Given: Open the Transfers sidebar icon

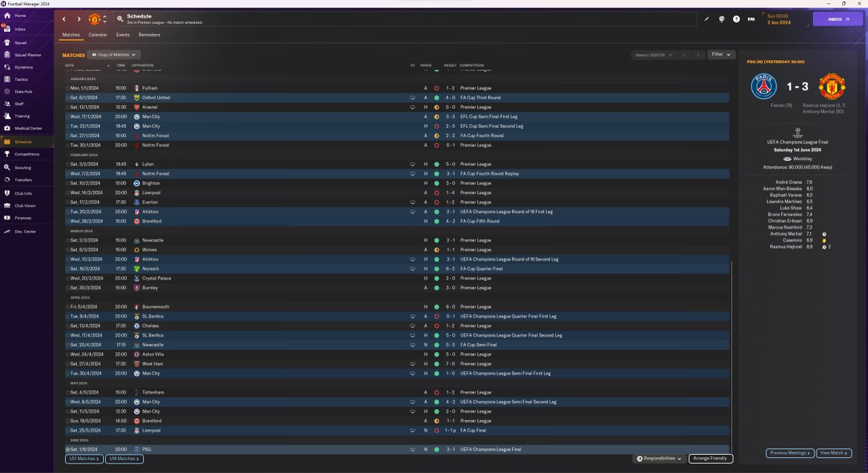Looking at the screenshot, I should [7, 180].
